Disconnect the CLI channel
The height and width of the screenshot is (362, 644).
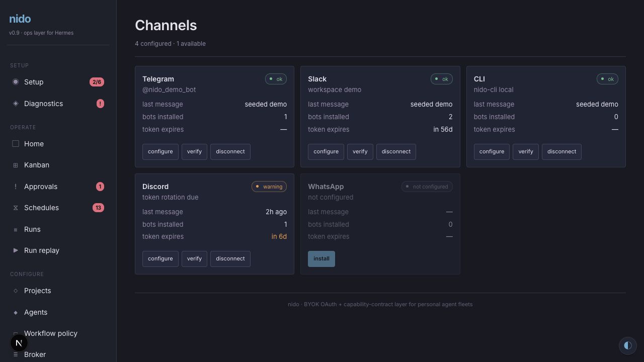(x=561, y=151)
